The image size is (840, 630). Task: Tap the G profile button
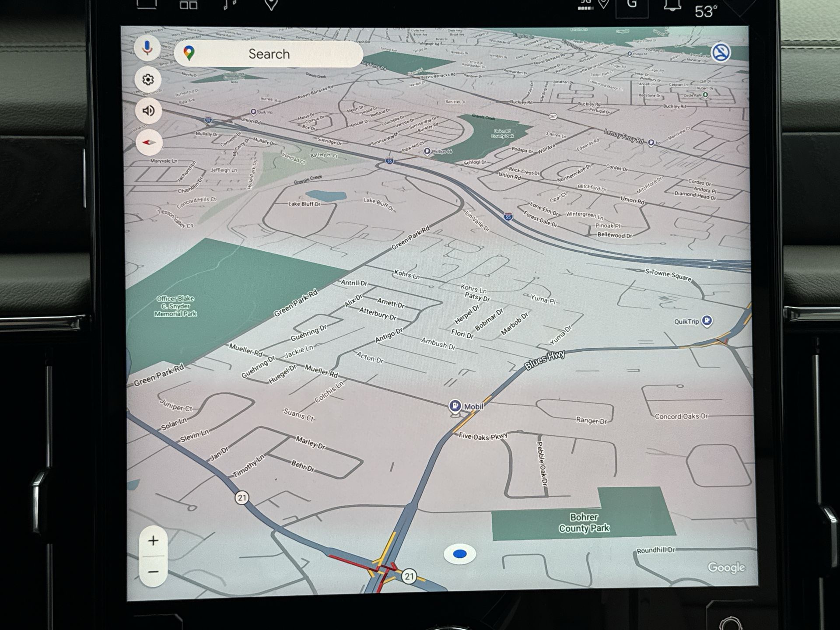[x=631, y=5]
